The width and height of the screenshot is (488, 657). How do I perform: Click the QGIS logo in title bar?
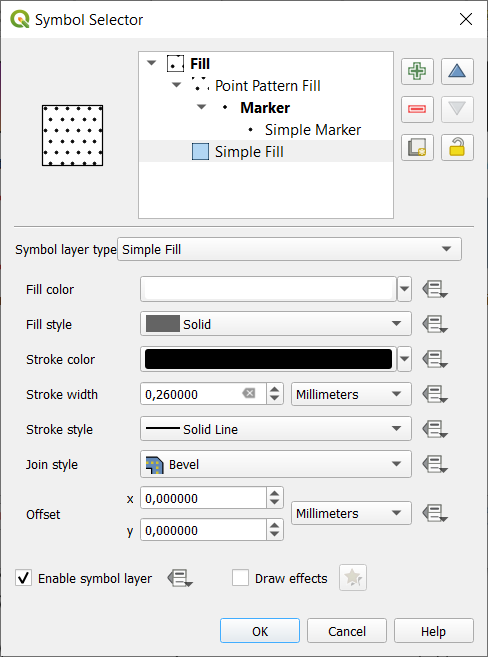click(x=20, y=19)
